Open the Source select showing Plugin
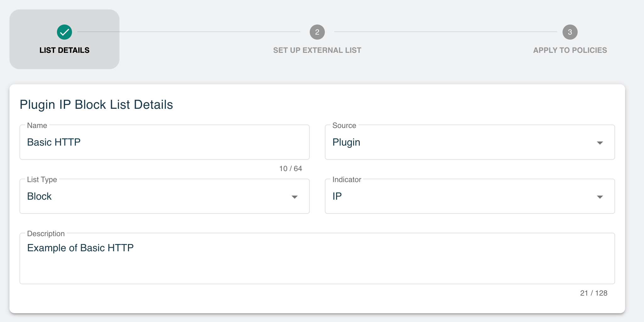The width and height of the screenshot is (644, 322). tap(470, 142)
